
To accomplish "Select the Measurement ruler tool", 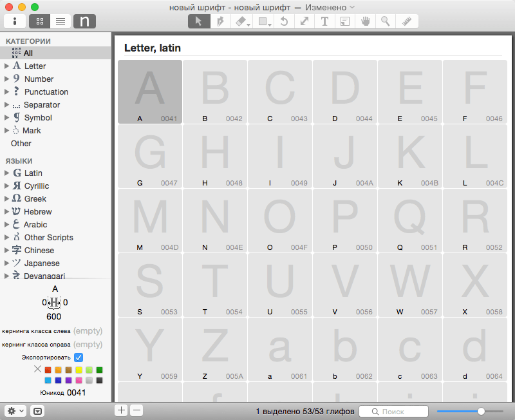I will tap(407, 21).
